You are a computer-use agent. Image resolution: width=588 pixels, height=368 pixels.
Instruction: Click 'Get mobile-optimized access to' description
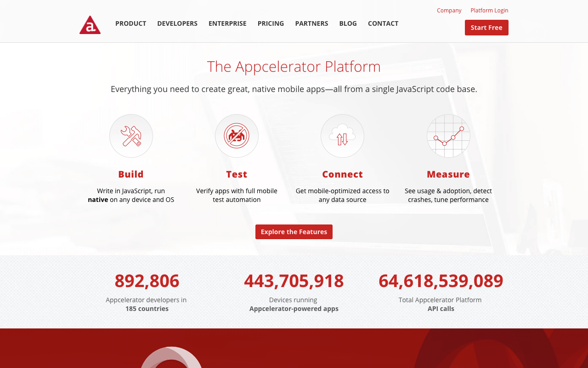click(342, 191)
